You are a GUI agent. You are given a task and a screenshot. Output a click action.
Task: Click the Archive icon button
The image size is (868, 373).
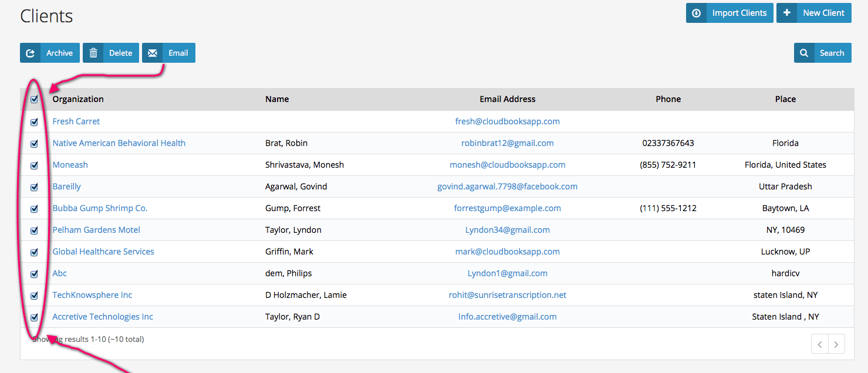click(x=31, y=53)
